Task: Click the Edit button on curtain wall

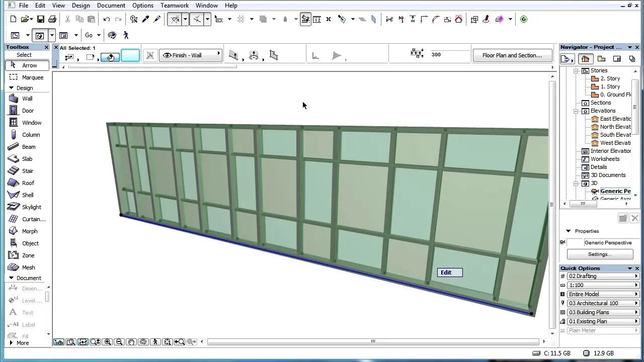Action: (x=450, y=273)
